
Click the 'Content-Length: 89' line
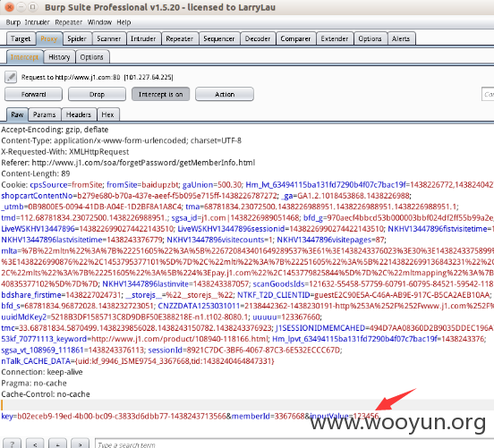pyautogui.click(x=36, y=173)
